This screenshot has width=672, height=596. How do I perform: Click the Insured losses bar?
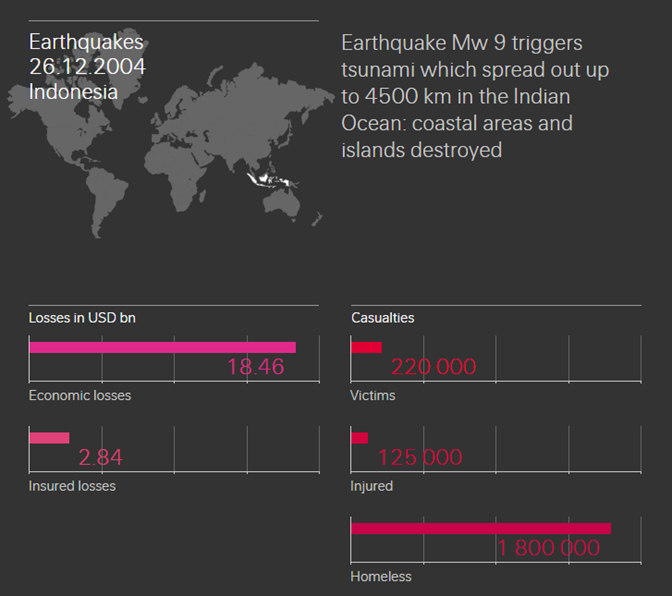tap(49, 438)
